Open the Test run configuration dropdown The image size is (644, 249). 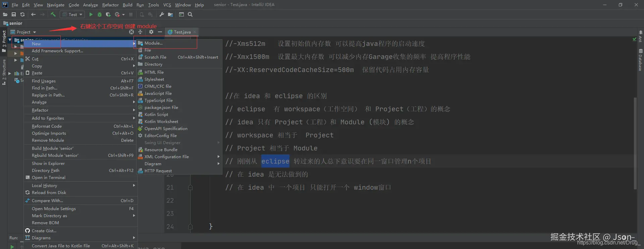tap(72, 14)
